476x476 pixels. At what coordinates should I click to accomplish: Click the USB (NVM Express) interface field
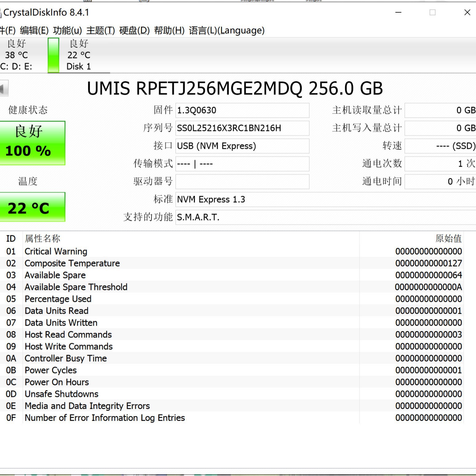click(242, 146)
